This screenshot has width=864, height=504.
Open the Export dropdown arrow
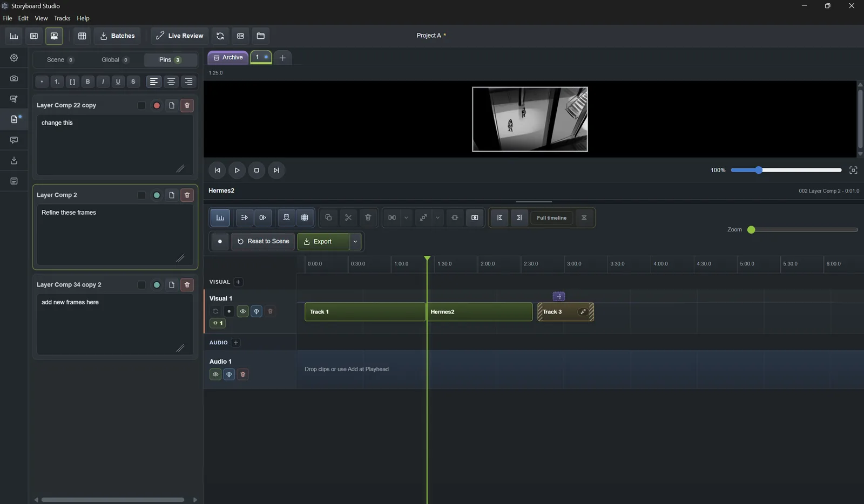tap(355, 241)
